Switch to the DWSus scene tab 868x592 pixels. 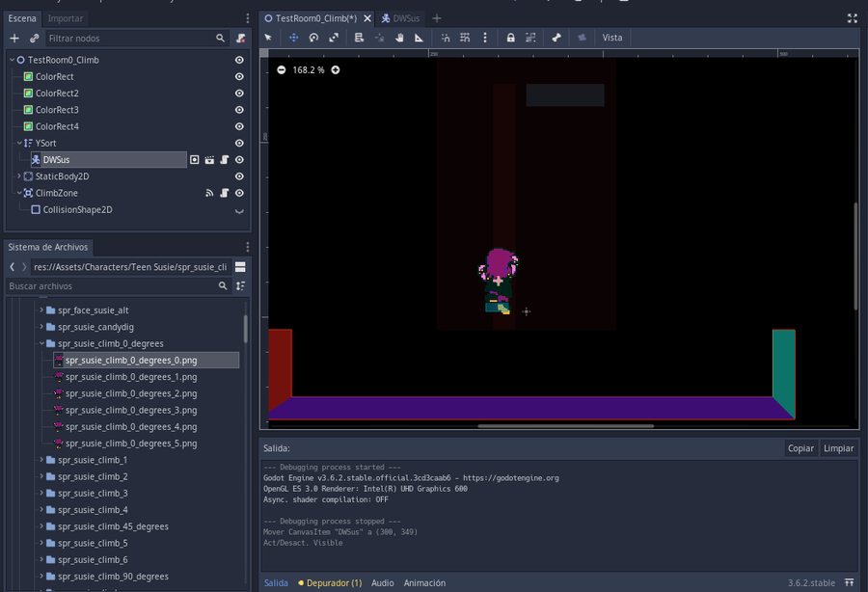(x=399, y=18)
